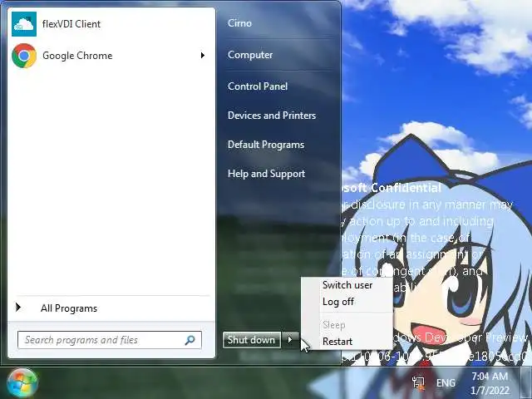
Task: Open the network tray icon
Action: click(418, 382)
